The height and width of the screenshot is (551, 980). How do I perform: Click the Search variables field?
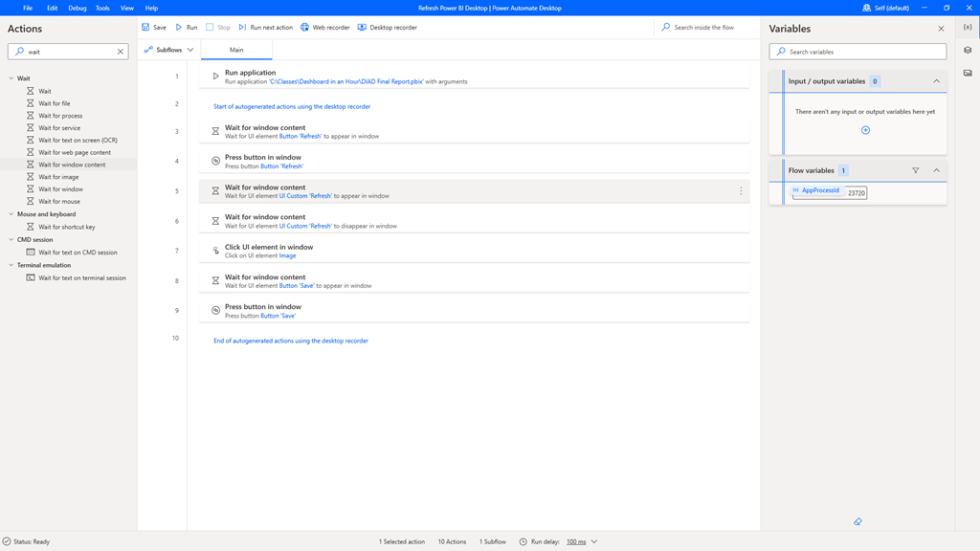pos(857,52)
